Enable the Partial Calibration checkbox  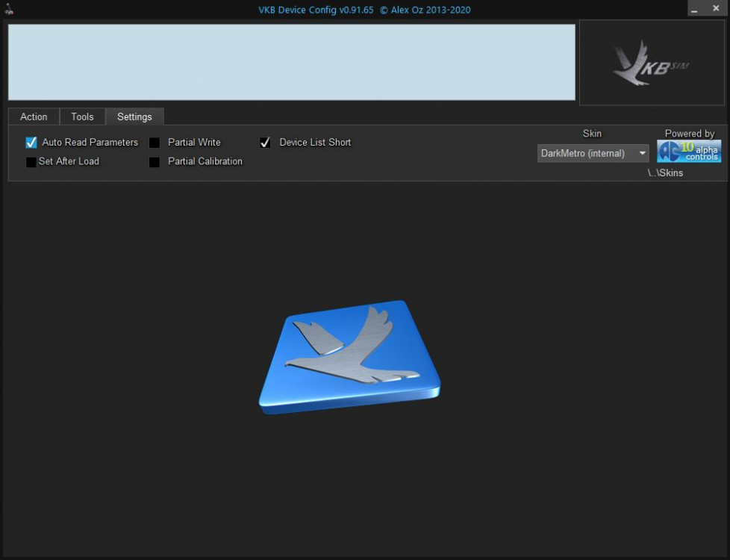click(155, 162)
